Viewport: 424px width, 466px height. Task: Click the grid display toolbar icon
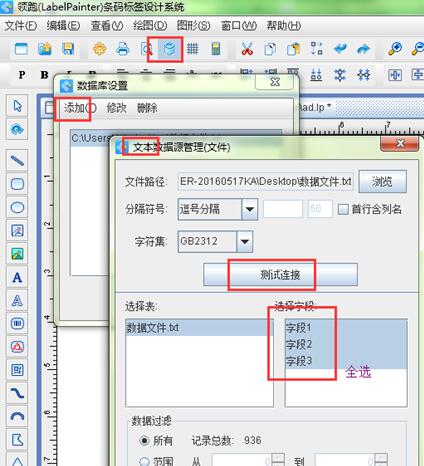coord(193,49)
